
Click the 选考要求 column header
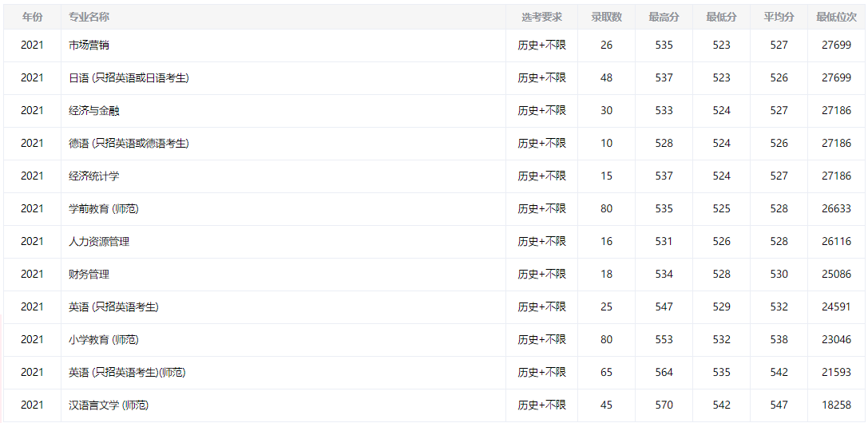[541, 17]
